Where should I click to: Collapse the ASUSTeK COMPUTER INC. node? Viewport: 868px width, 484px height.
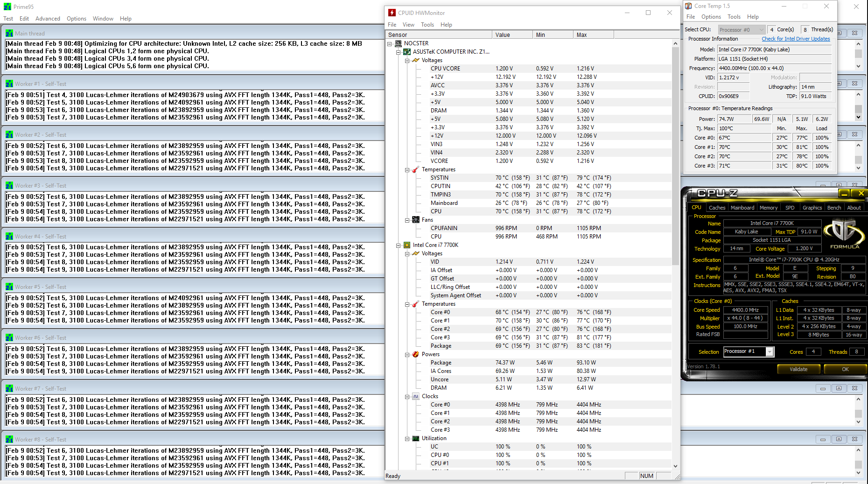398,52
